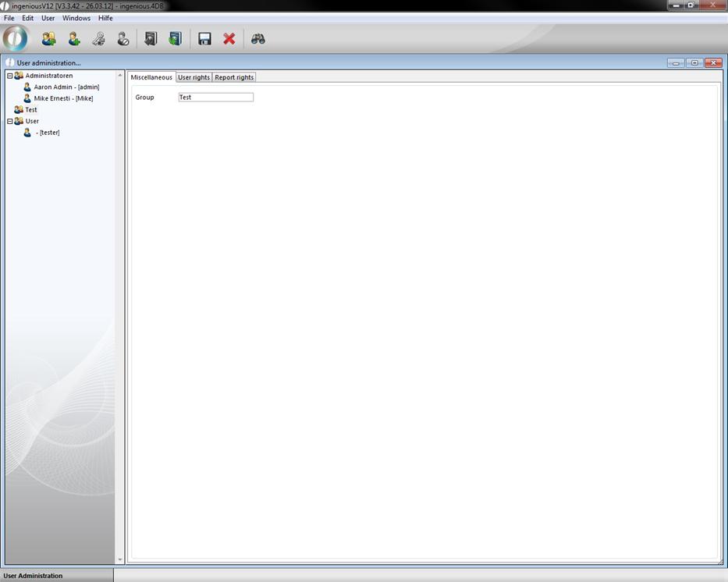Collapse the User tree group
Image resolution: width=728 pixels, height=582 pixels.
tap(10, 121)
